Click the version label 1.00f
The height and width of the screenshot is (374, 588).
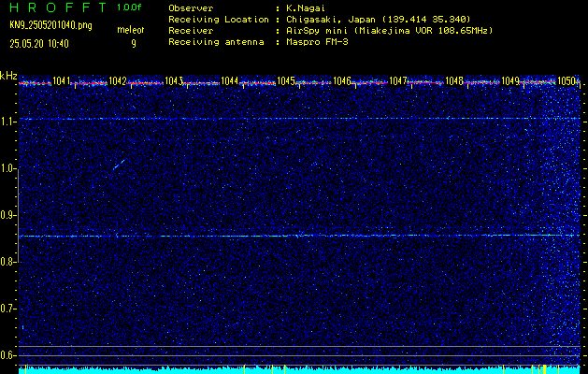coord(129,7)
